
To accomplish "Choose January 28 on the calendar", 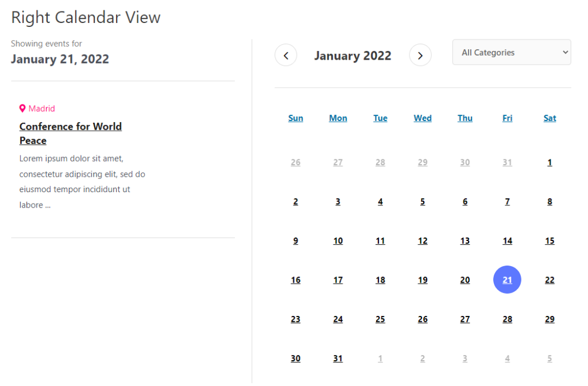I will tap(507, 319).
